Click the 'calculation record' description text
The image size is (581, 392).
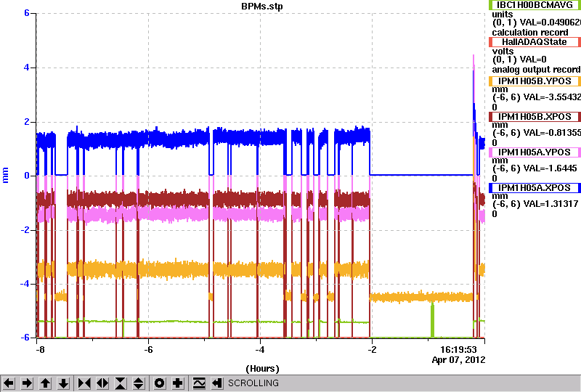click(530, 33)
